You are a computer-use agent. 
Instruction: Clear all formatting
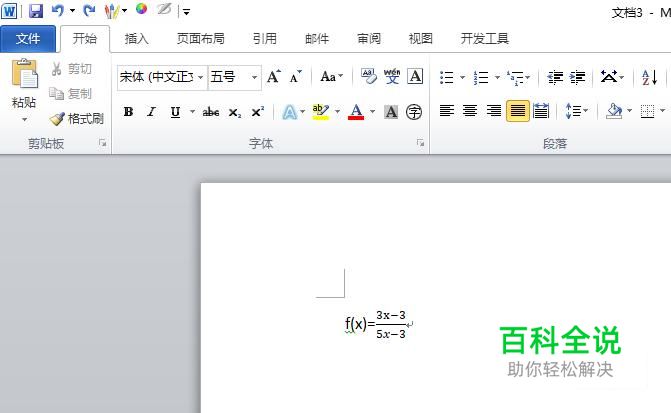pos(368,77)
